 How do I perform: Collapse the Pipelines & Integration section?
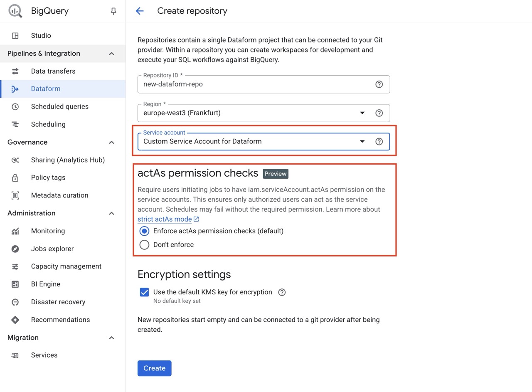[x=111, y=54]
